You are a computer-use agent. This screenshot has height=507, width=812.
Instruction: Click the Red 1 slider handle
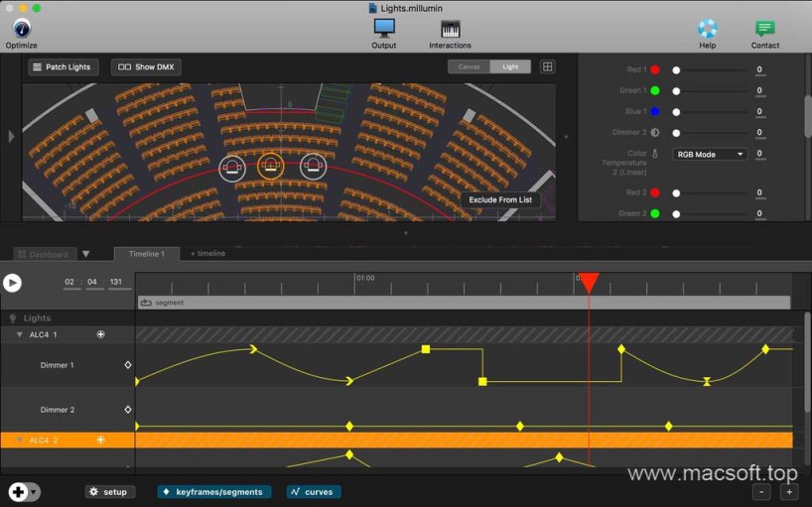click(x=676, y=70)
